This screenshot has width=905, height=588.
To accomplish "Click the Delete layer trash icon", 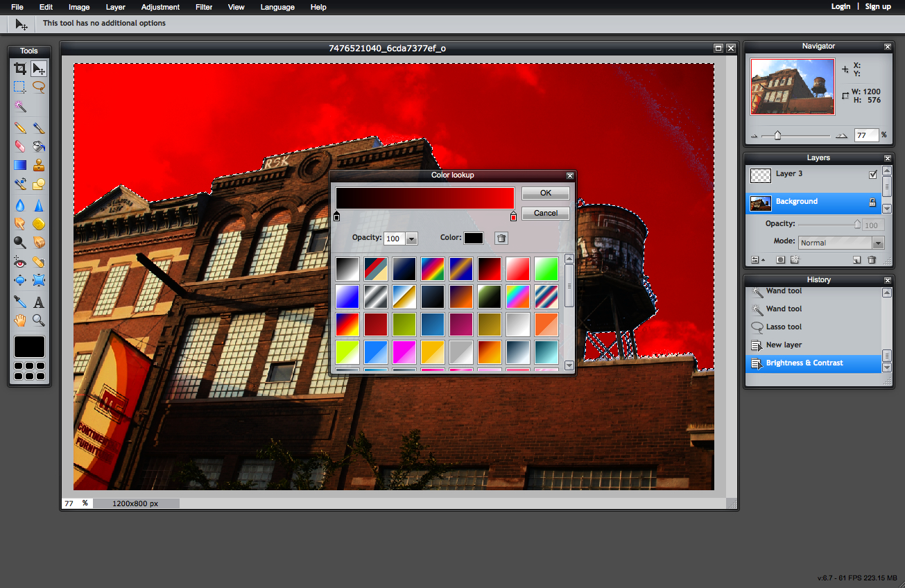I will click(x=872, y=260).
